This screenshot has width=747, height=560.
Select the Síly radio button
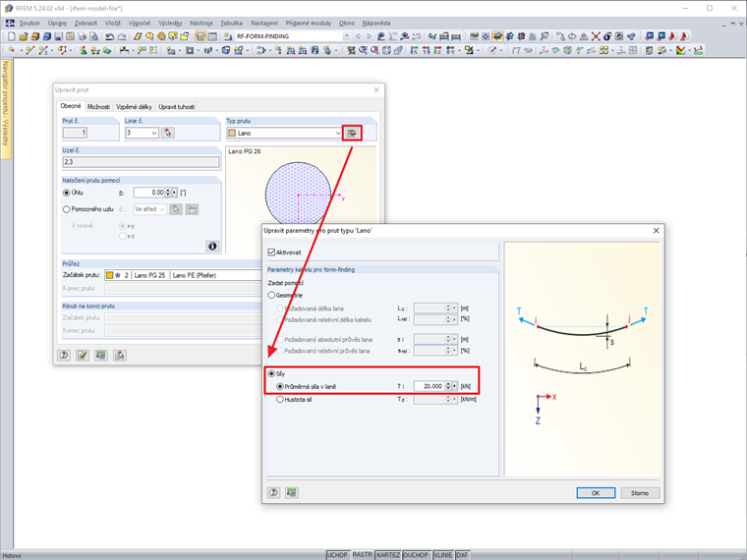pos(271,373)
